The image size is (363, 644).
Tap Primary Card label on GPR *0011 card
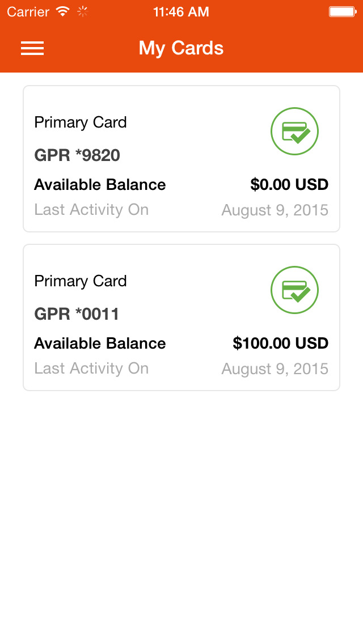pos(81,281)
